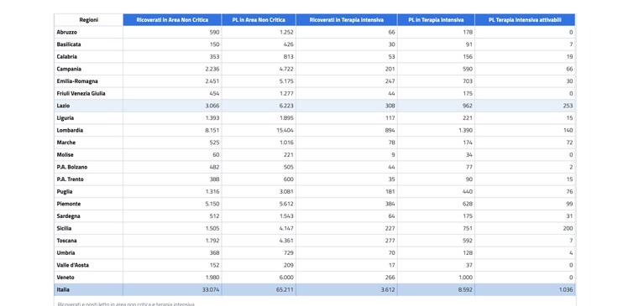
Task: Select Veneto value 1.000
Action: (x=466, y=277)
